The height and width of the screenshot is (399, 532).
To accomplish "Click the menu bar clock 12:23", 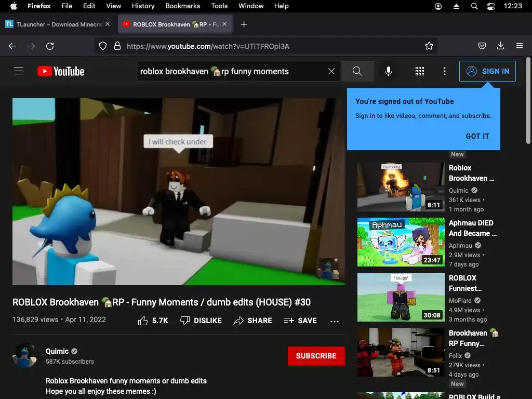I will point(513,6).
